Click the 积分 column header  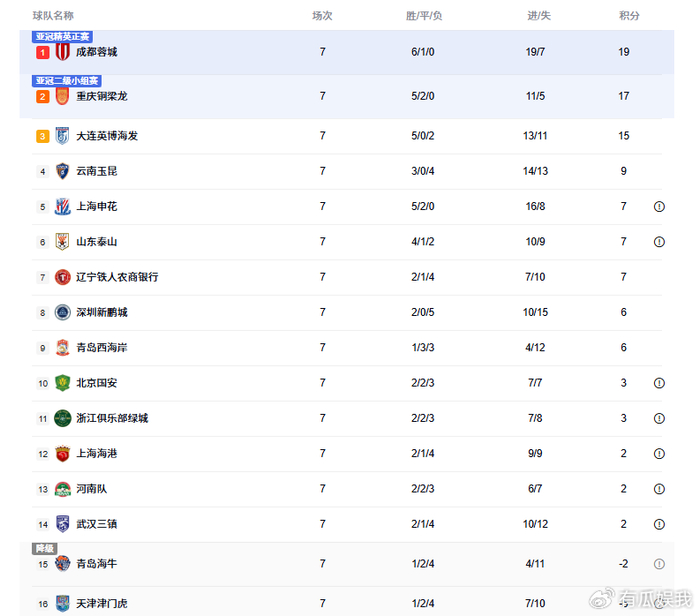[629, 16]
